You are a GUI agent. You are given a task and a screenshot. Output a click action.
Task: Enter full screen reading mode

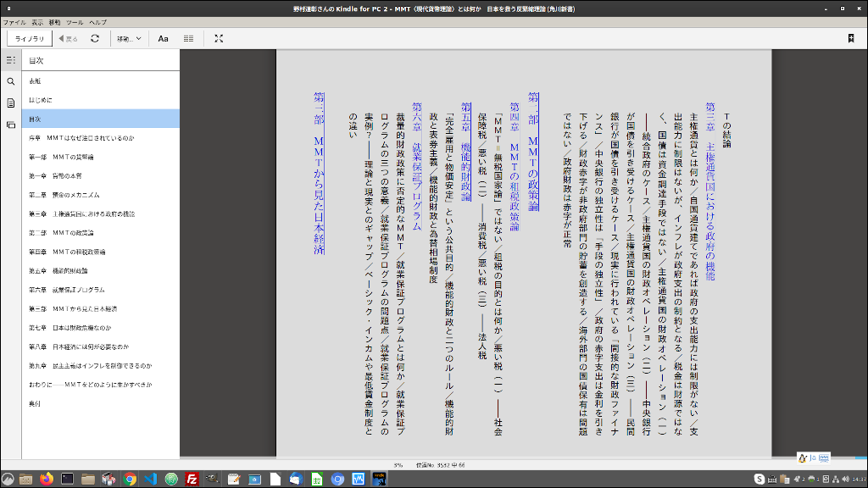219,39
